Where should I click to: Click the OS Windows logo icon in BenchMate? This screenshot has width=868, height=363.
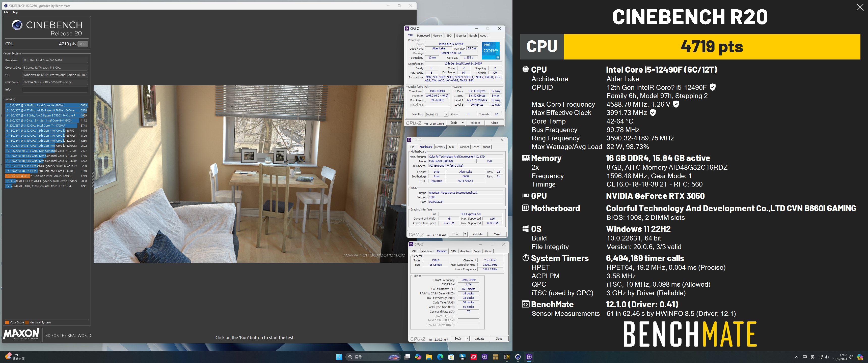525,229
